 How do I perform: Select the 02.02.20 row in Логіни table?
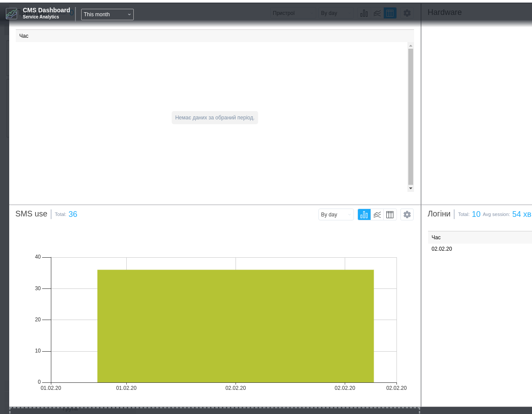coord(442,249)
